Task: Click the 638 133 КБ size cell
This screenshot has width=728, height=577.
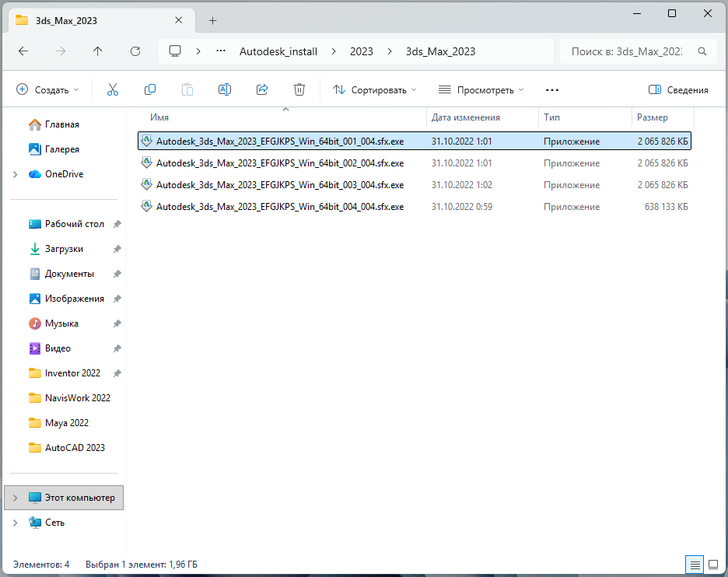Action: (667, 207)
